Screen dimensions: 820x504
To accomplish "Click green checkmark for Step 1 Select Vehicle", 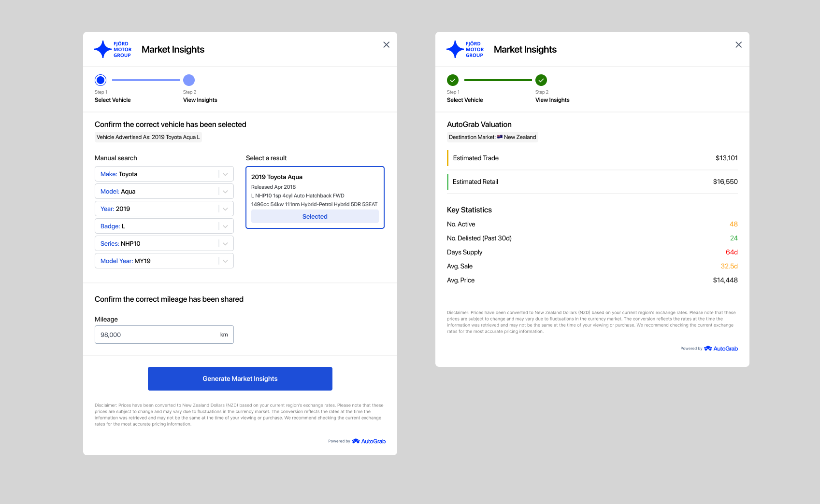I will pos(453,80).
